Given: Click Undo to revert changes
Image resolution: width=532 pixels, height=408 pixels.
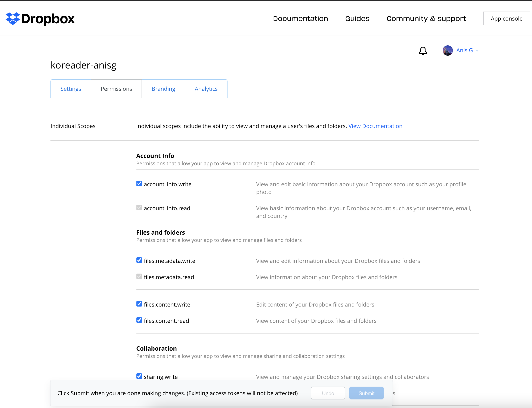Looking at the screenshot, I should point(328,393).
